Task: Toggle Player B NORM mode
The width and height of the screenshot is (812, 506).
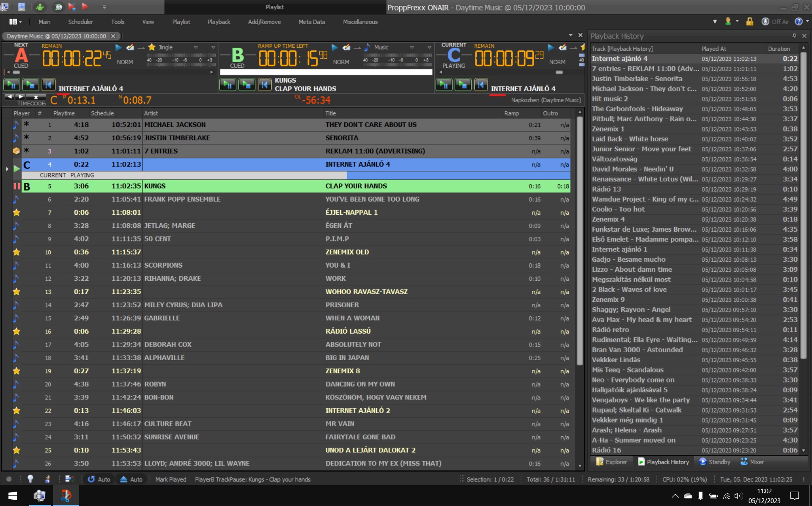Action: point(341,62)
